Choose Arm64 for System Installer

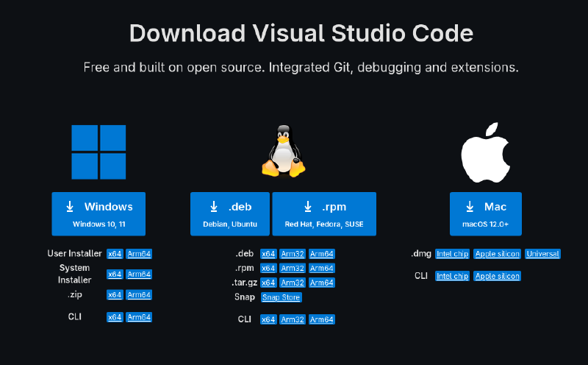[x=139, y=274]
